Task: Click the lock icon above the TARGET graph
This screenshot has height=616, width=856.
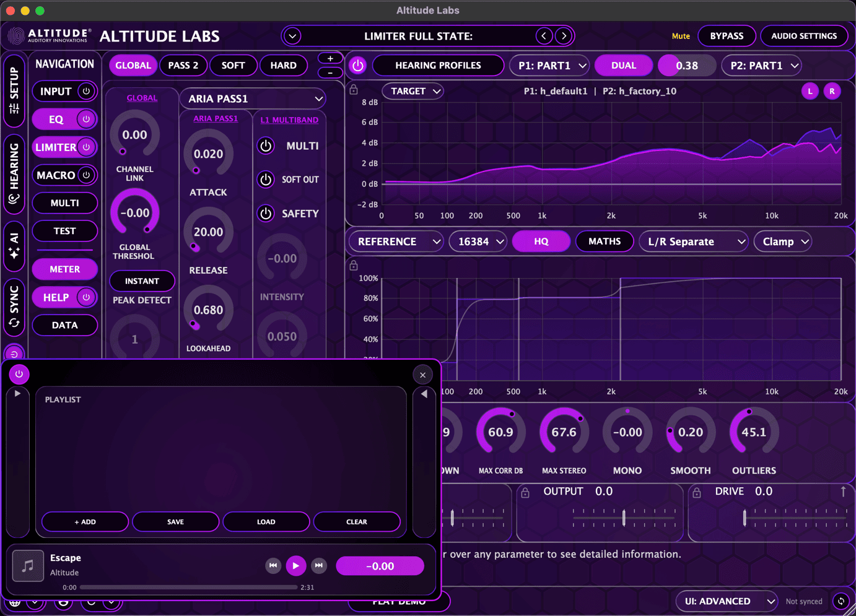Action: click(353, 90)
